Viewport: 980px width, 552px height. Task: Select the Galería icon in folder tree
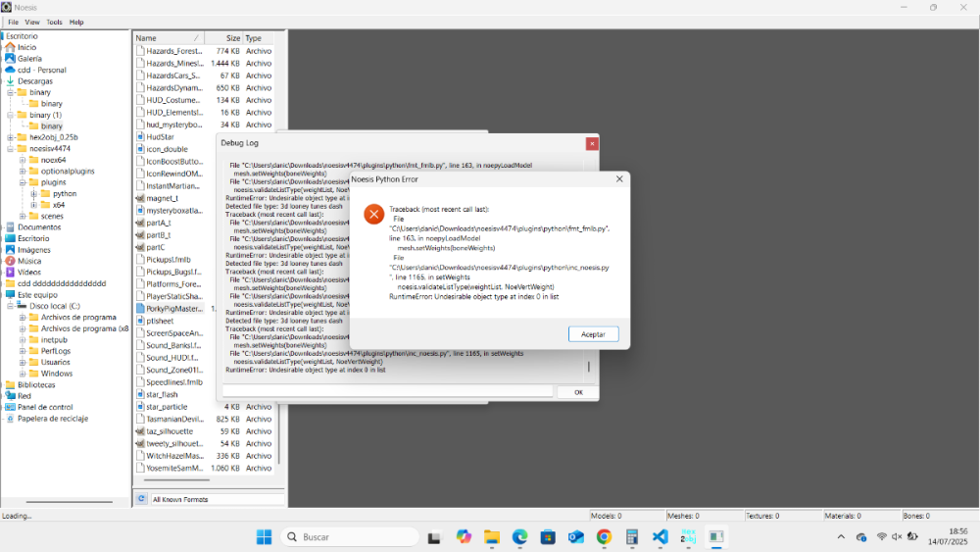10,59
